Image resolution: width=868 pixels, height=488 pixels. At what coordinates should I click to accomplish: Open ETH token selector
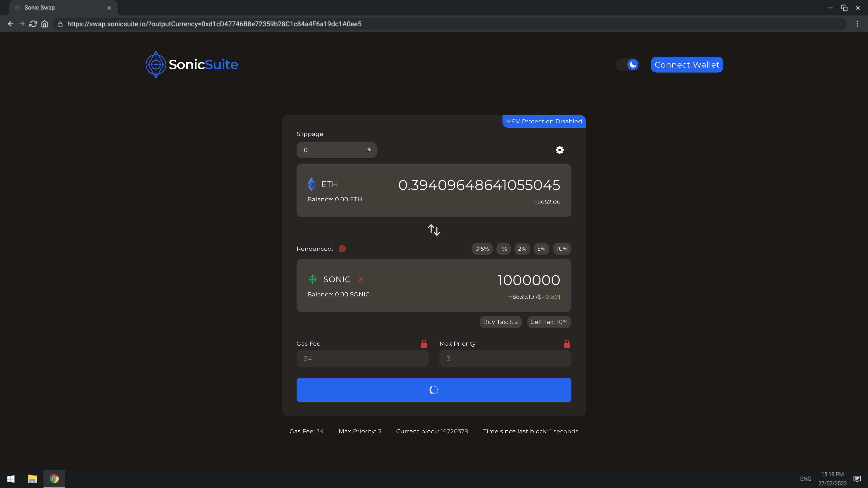323,184
